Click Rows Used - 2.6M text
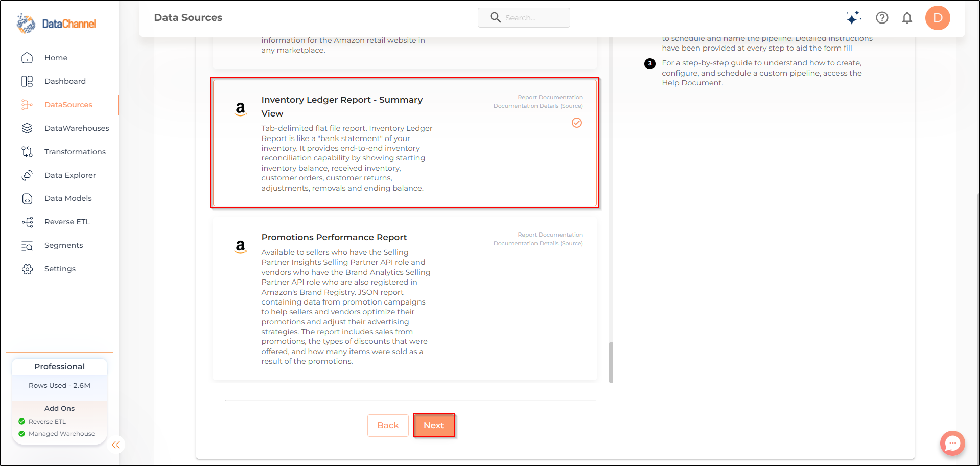The image size is (980, 466). (x=59, y=385)
